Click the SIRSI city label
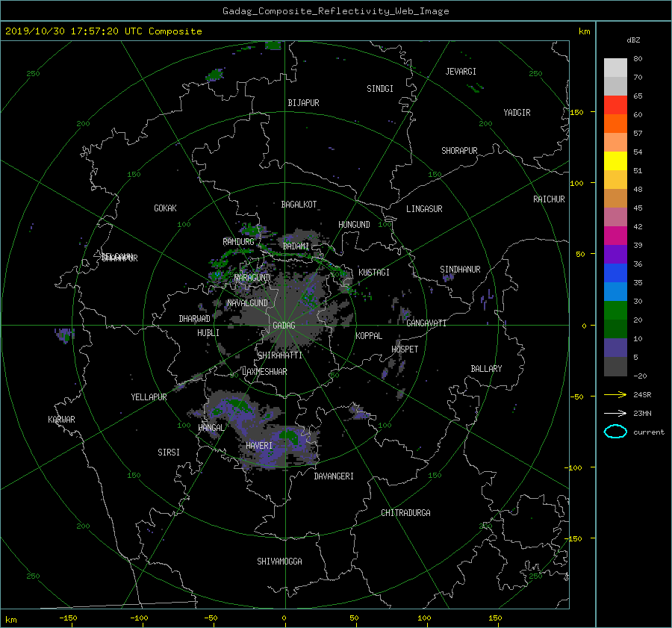The width and height of the screenshot is (672, 628). (169, 453)
